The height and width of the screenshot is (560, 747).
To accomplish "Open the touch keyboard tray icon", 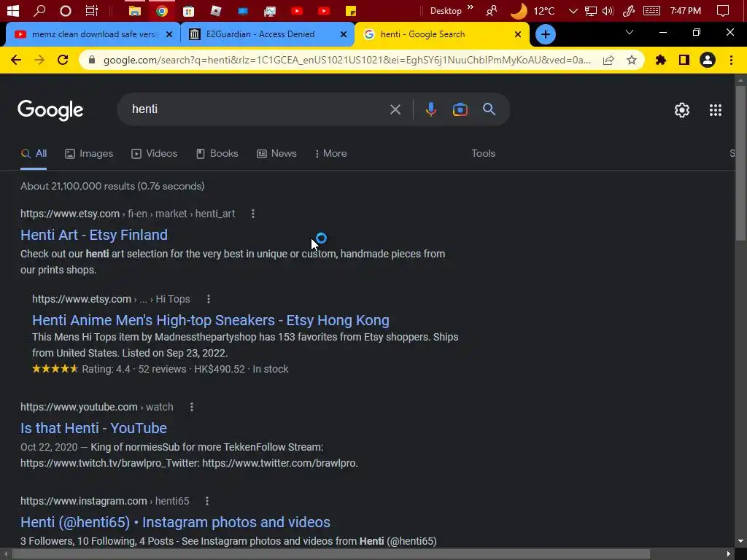I will (x=651, y=10).
